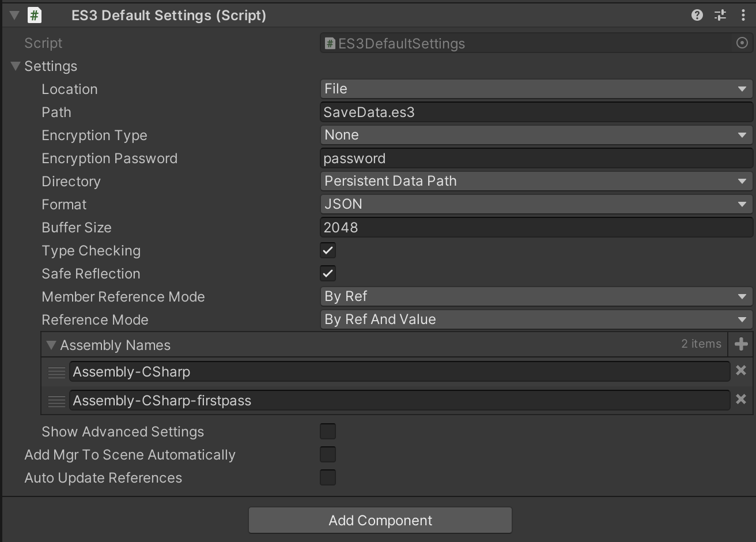Click the Path label
The height and width of the screenshot is (542, 756).
coord(56,112)
